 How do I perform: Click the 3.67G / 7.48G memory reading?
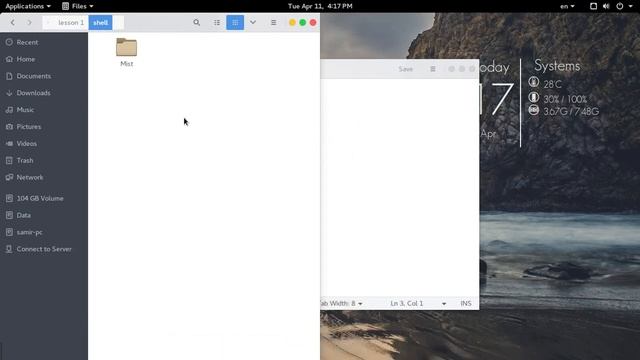click(571, 111)
